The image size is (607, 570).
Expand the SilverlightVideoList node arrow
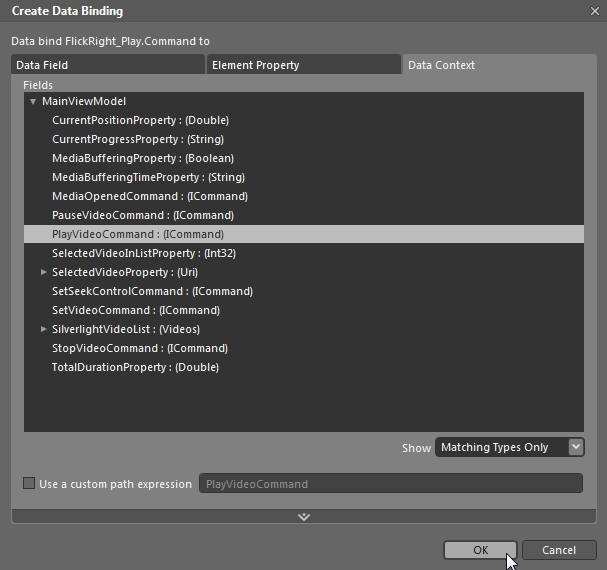pyautogui.click(x=44, y=329)
